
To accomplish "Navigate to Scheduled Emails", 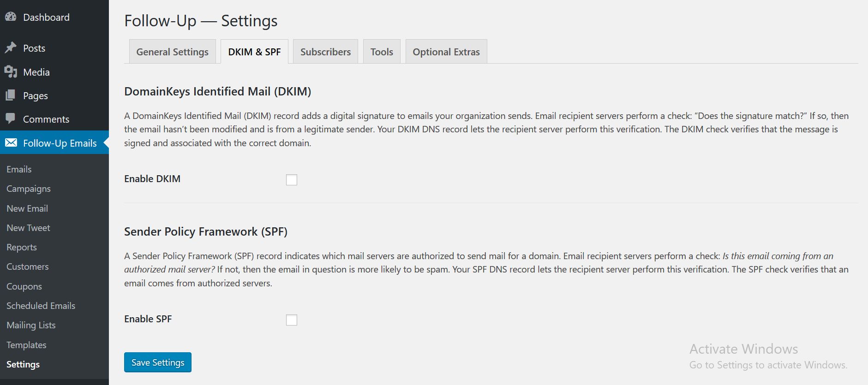I will coord(41,306).
